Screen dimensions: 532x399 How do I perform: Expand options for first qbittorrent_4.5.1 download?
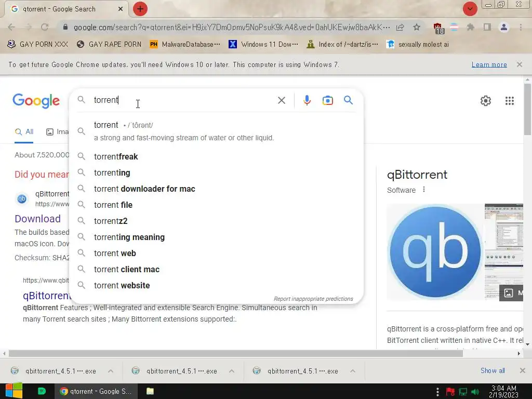pos(111,371)
